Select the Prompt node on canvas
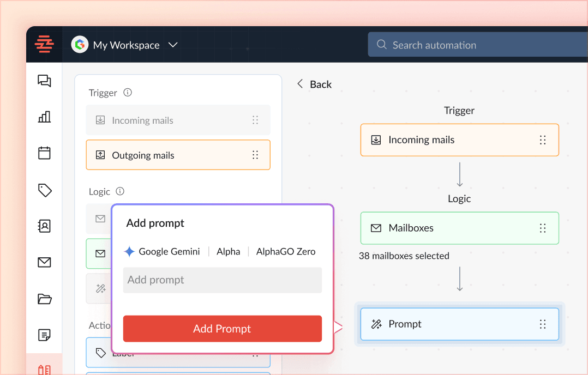This screenshot has height=375, width=588. click(x=460, y=324)
